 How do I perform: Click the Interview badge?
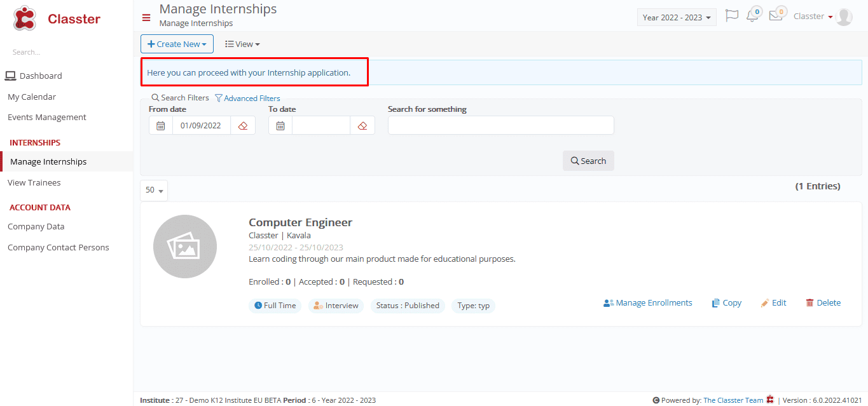336,306
